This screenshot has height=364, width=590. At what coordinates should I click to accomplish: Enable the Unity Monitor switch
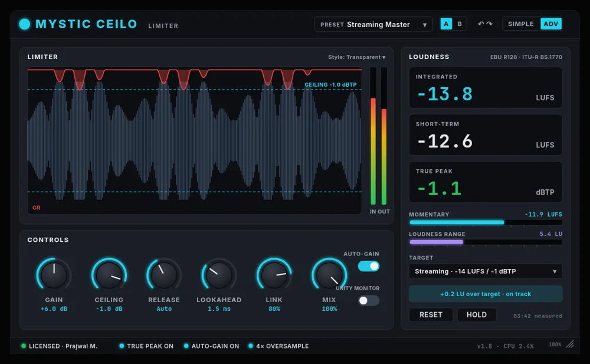(x=368, y=300)
